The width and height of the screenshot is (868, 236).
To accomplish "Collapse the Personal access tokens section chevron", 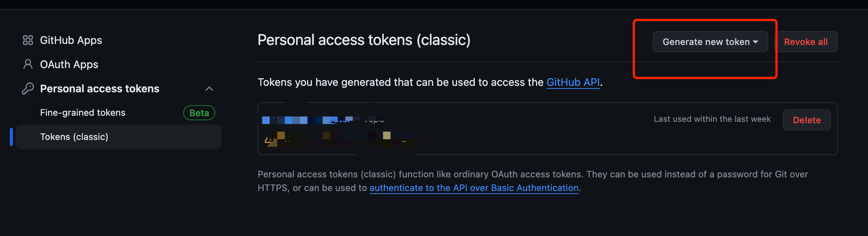I will tap(209, 88).
